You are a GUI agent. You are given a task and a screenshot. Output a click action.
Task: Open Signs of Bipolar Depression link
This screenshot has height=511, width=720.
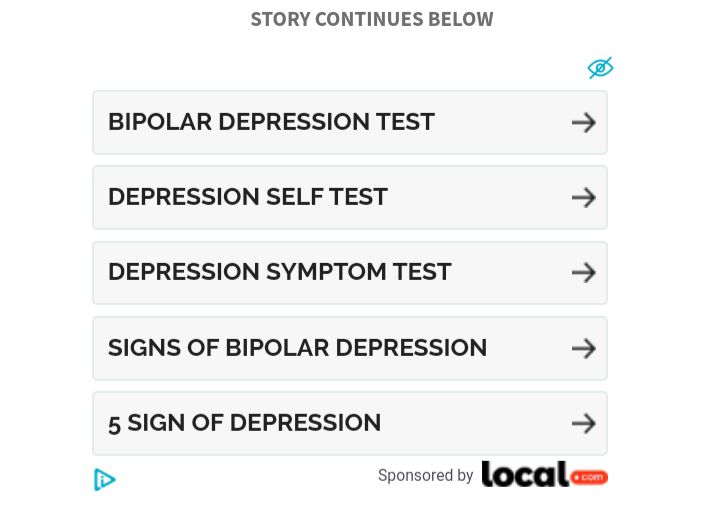coord(298,348)
